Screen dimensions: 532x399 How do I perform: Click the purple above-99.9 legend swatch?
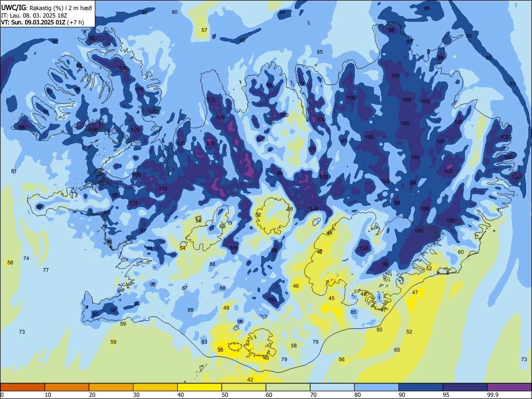[509, 387]
